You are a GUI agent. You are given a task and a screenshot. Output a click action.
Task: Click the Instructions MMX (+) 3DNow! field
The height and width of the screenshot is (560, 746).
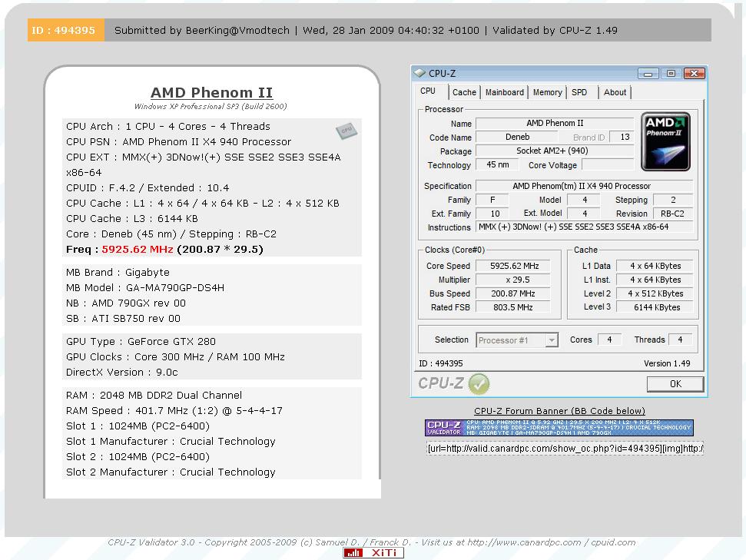pyautogui.click(x=584, y=227)
